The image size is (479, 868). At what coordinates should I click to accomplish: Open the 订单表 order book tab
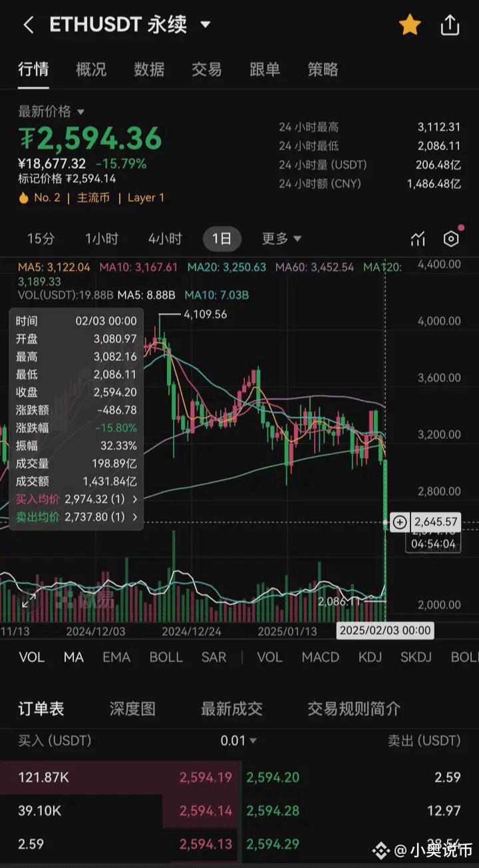pos(41,709)
